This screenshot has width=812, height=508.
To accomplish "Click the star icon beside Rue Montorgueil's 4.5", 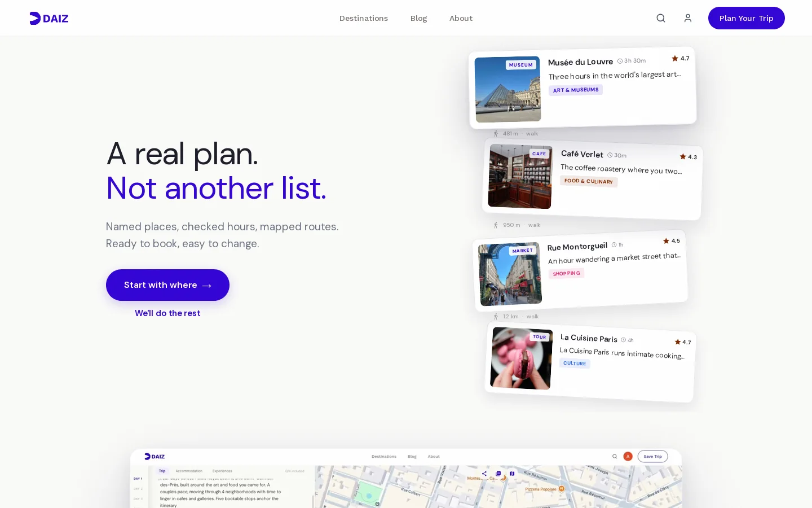I will (667, 241).
